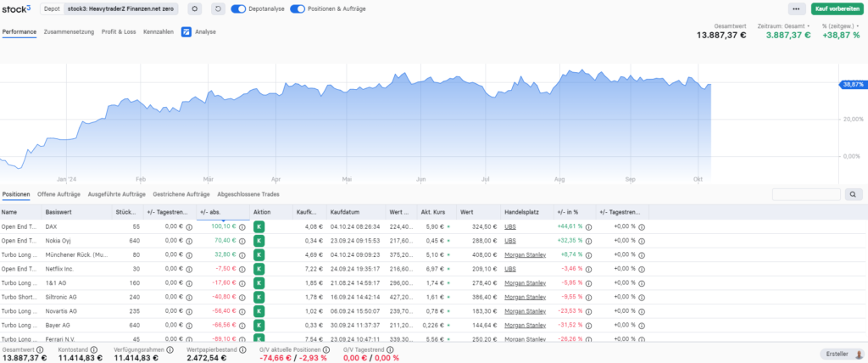
Task: Sort table by Basiswert column header
Action: tap(76, 212)
